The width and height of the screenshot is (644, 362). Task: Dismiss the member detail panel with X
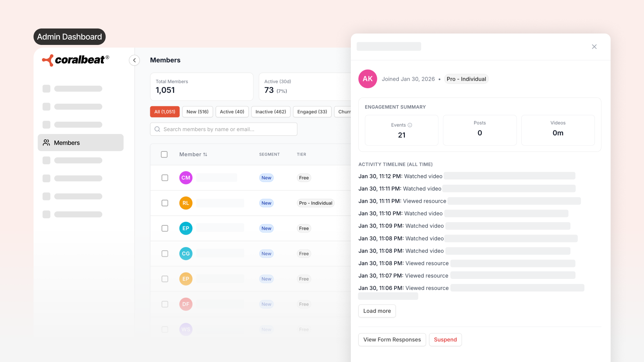[594, 47]
